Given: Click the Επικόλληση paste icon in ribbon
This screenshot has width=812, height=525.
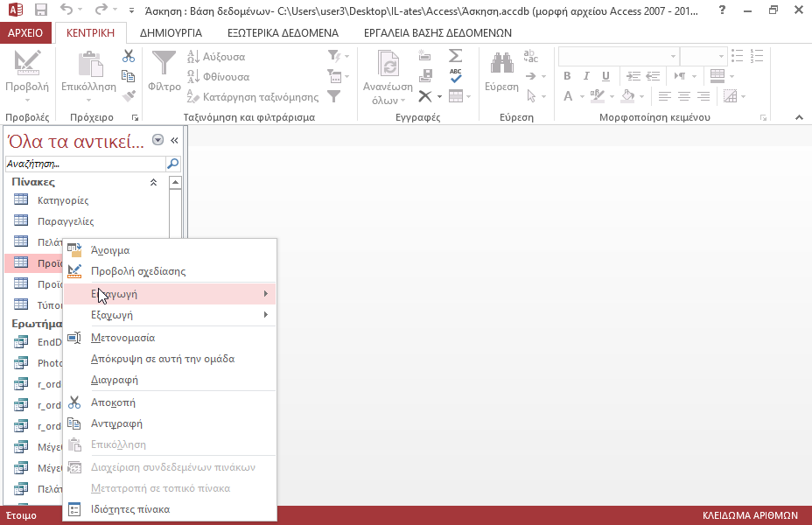Looking at the screenshot, I should tap(91, 64).
